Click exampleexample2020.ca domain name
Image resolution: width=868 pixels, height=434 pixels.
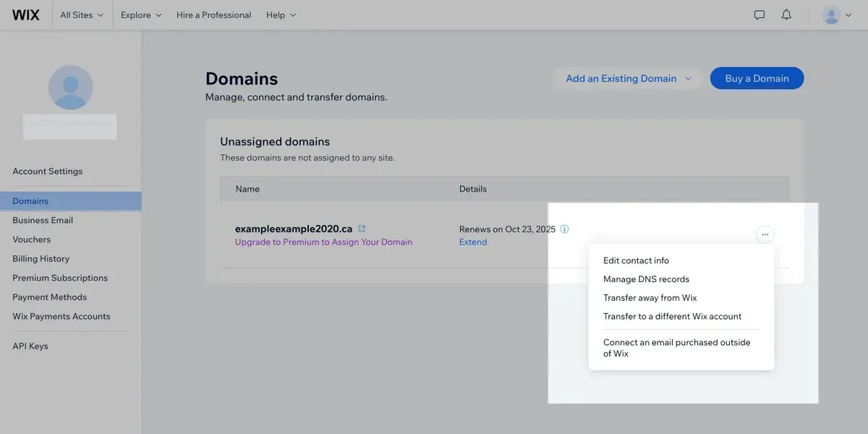click(x=294, y=229)
